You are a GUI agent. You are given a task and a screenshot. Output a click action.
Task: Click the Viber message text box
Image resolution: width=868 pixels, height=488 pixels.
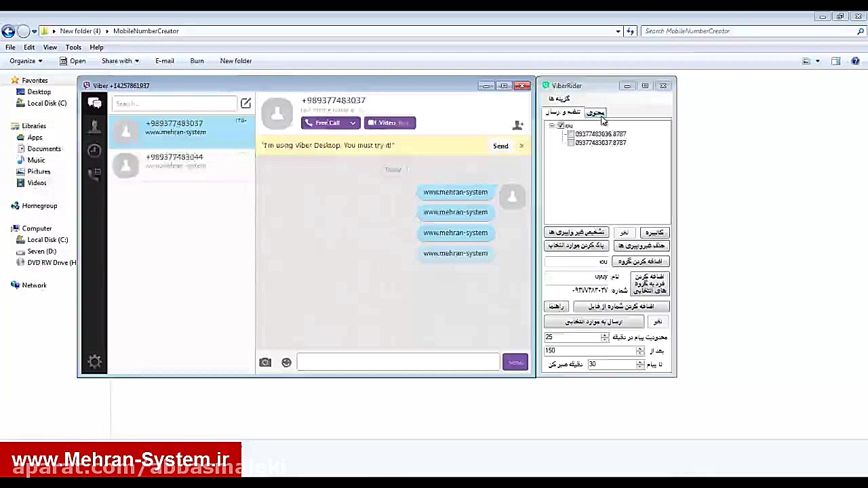(398, 363)
